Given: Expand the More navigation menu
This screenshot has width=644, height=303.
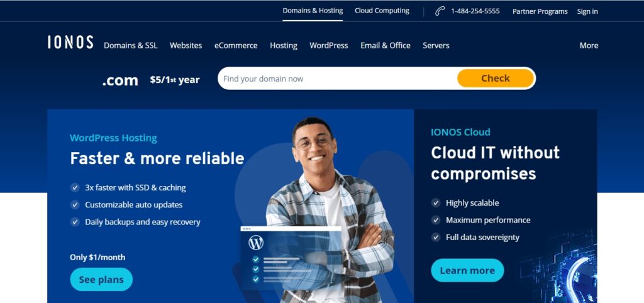Looking at the screenshot, I should point(589,45).
